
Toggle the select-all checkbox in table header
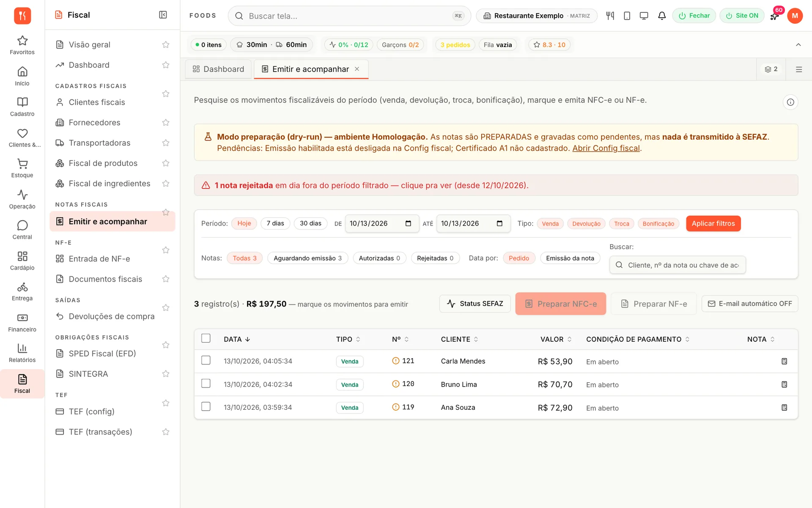[x=206, y=338]
